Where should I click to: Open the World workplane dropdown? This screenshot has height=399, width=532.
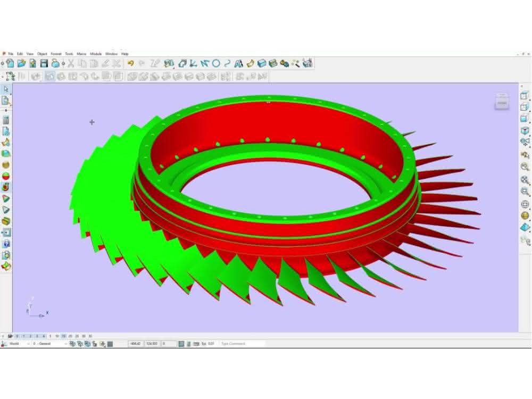coord(19,344)
